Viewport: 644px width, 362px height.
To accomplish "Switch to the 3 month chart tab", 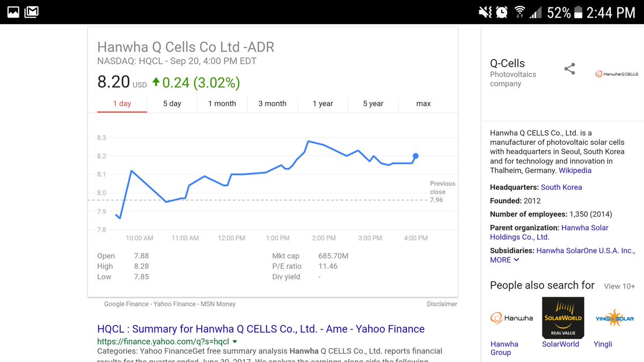I will click(272, 104).
